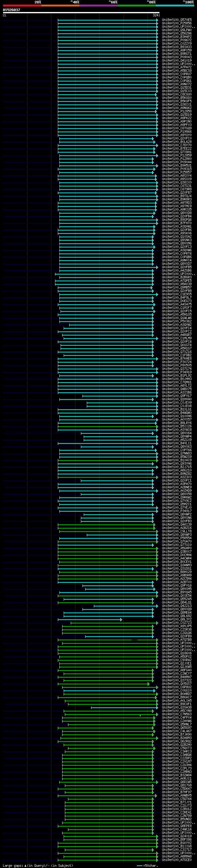Click the orange ~40% identity legend bar

click(x=60, y=6)
